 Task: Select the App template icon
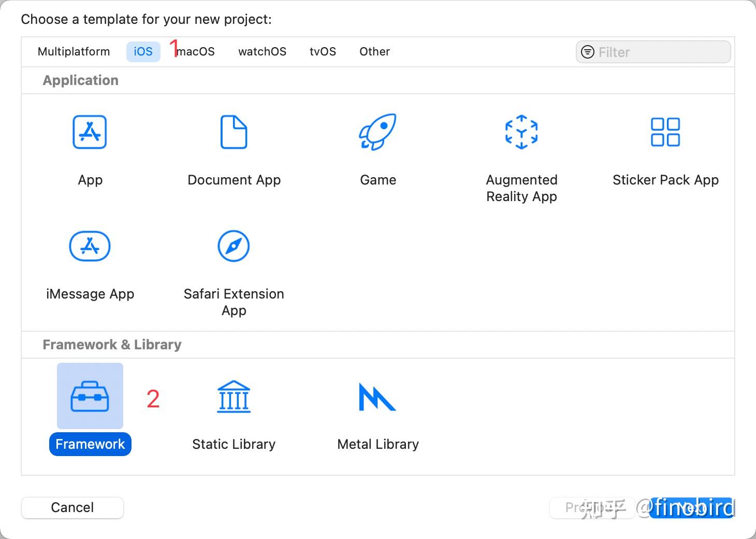(90, 132)
